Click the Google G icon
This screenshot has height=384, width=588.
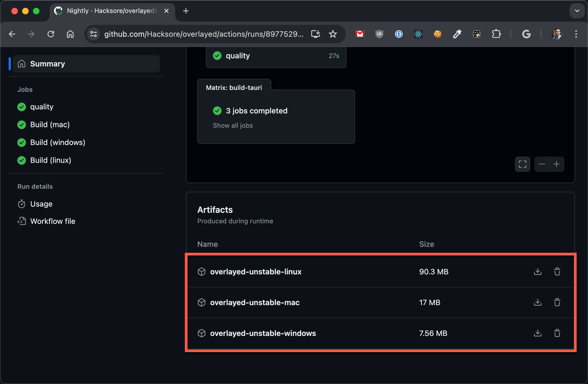point(526,34)
